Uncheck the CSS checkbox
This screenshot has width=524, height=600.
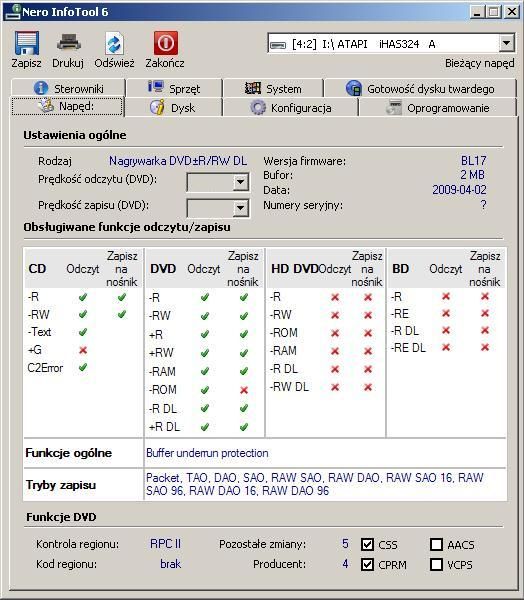[367, 544]
